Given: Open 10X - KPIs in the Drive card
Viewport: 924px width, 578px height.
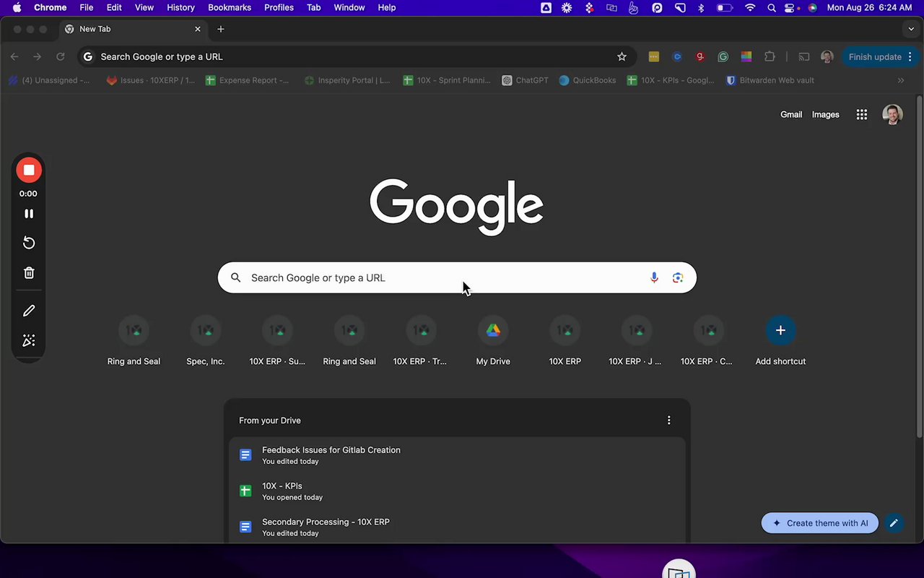Looking at the screenshot, I should (457, 491).
